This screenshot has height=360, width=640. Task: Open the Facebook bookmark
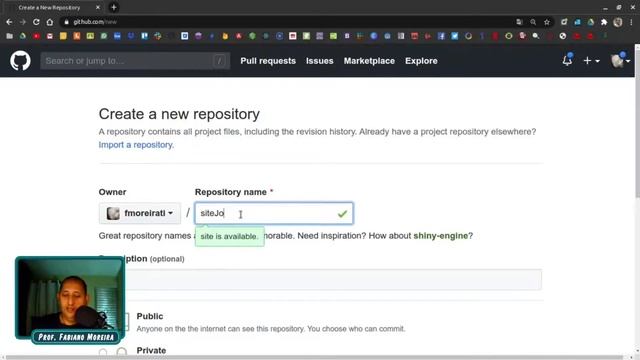point(441,36)
